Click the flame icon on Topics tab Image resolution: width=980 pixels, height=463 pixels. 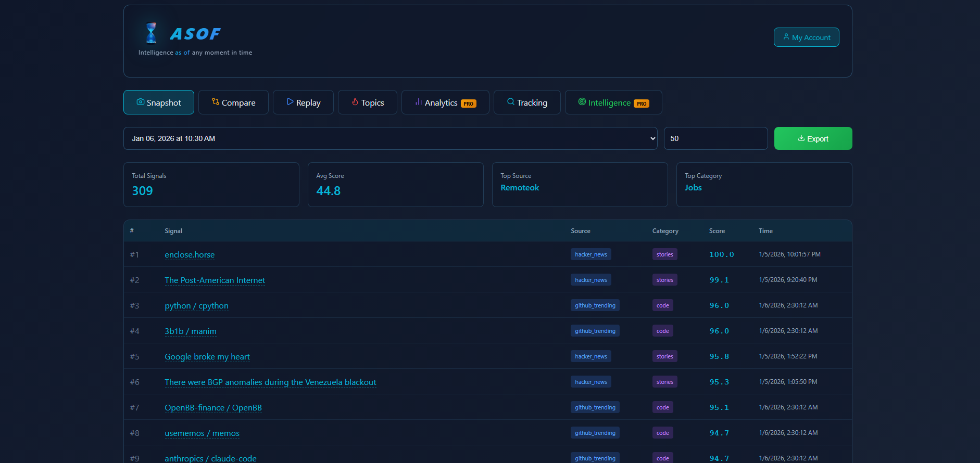point(355,102)
